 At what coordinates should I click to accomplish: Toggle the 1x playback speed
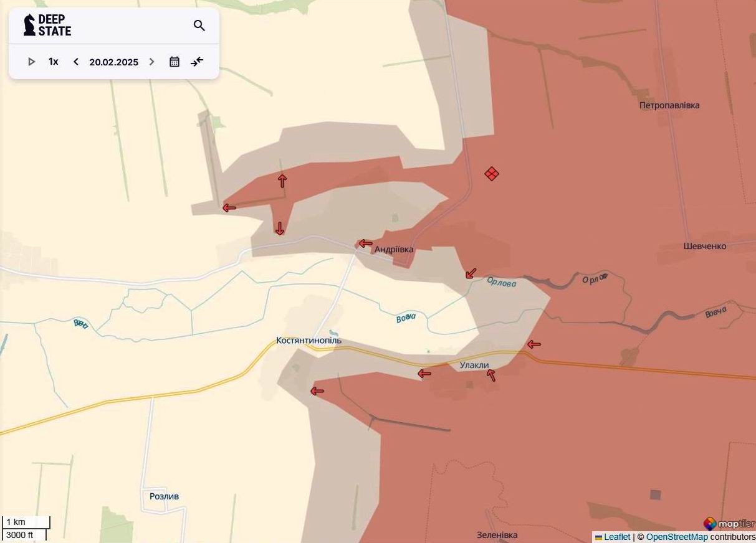click(x=53, y=61)
